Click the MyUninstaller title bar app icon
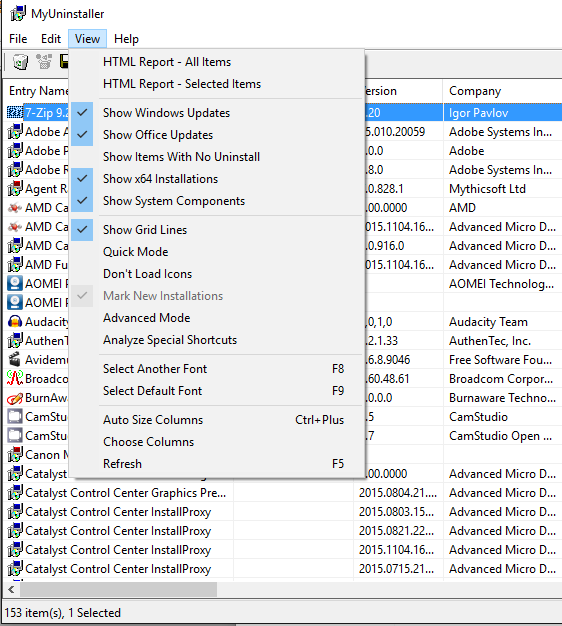The image size is (562, 626). pyautogui.click(x=18, y=14)
